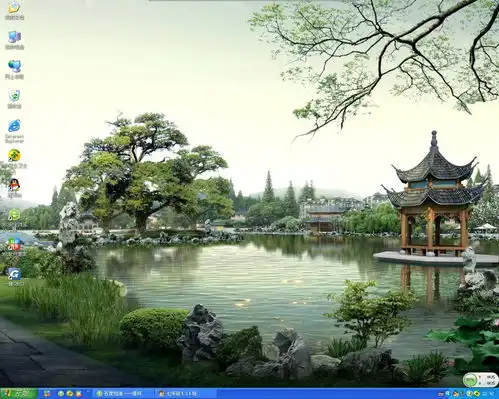
Task: Launch the green round browser shortcut below QQ
Action: (14, 215)
